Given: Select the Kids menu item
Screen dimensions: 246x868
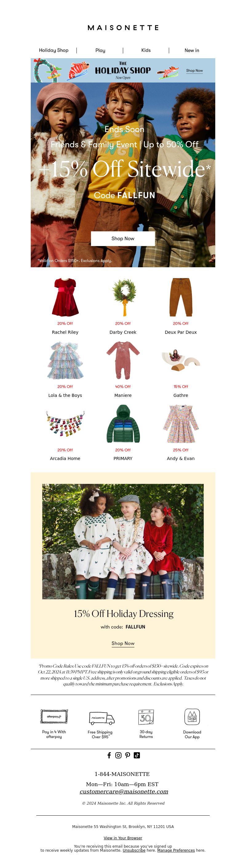Looking at the screenshot, I should coord(146,50).
